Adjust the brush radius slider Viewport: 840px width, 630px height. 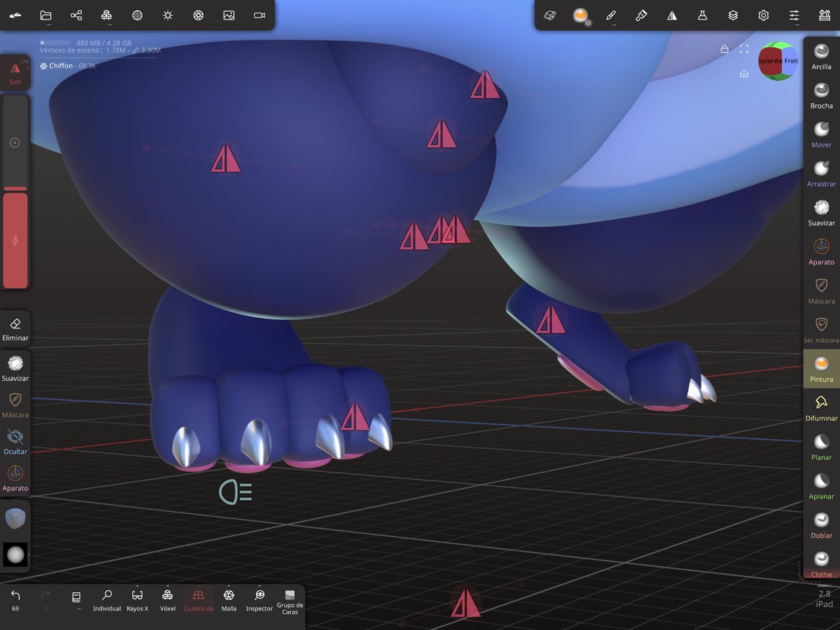[15, 142]
